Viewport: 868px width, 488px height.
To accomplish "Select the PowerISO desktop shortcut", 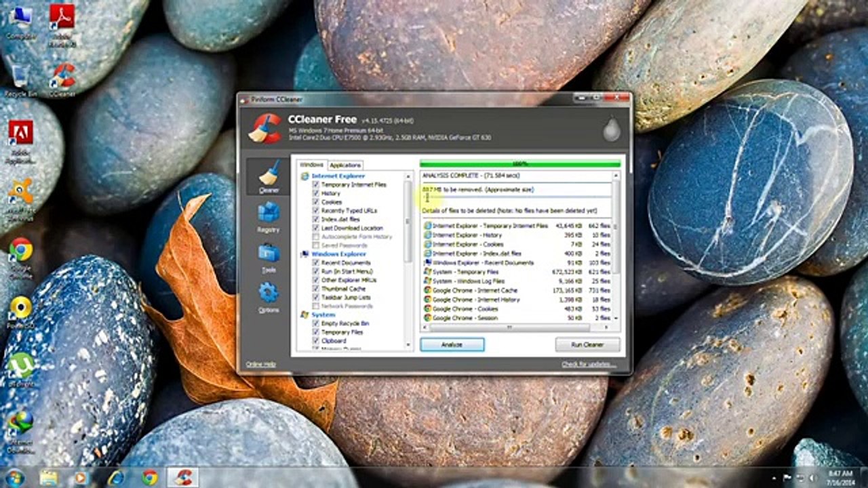I will [20, 312].
